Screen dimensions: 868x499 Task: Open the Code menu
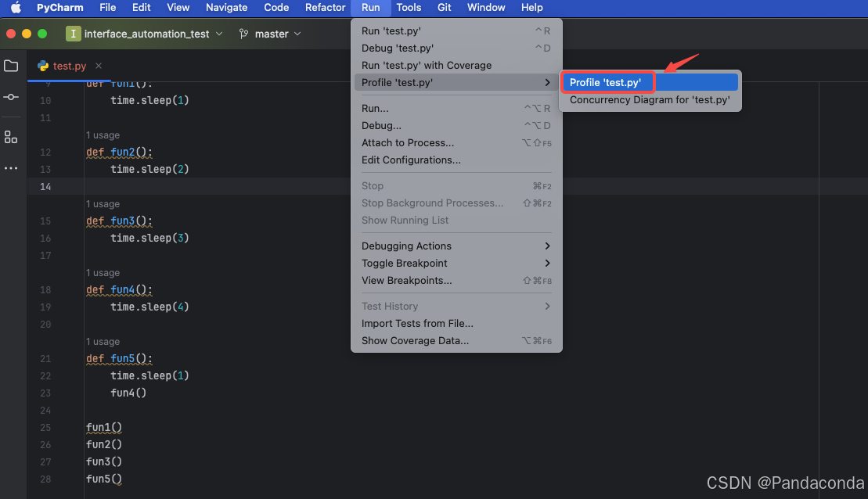276,7
